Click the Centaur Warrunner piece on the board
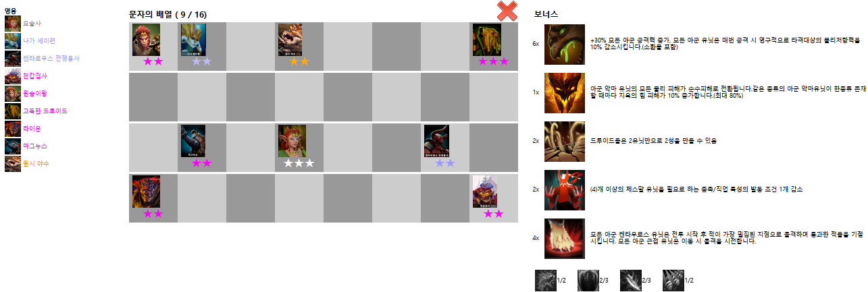This screenshot has width=868, height=292. coord(436,141)
